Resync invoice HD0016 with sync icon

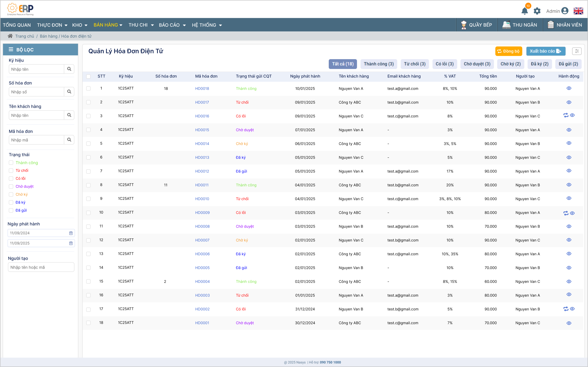coord(566,115)
